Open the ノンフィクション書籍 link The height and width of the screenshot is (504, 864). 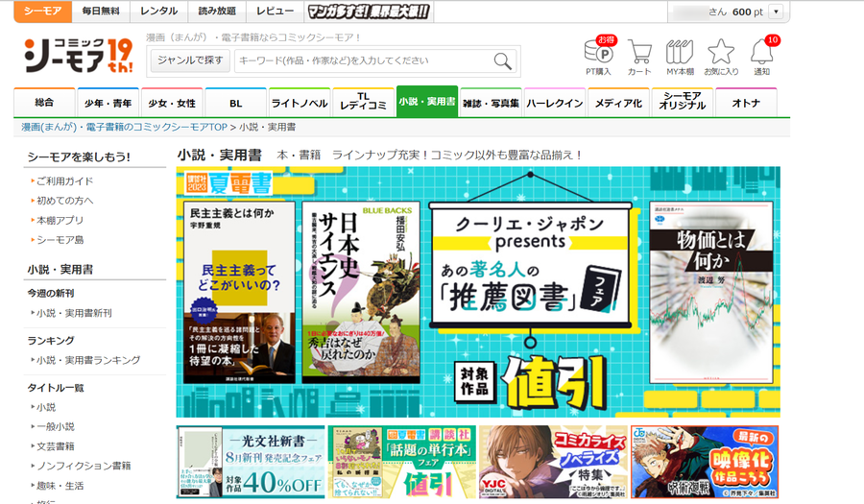pos(84,466)
